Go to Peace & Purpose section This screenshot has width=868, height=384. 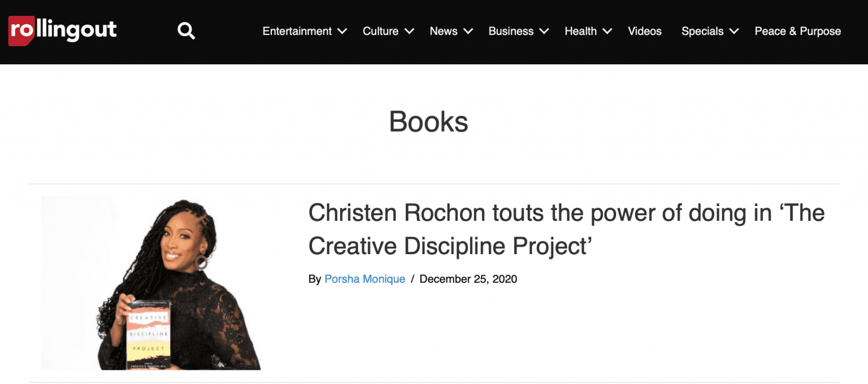(x=797, y=32)
